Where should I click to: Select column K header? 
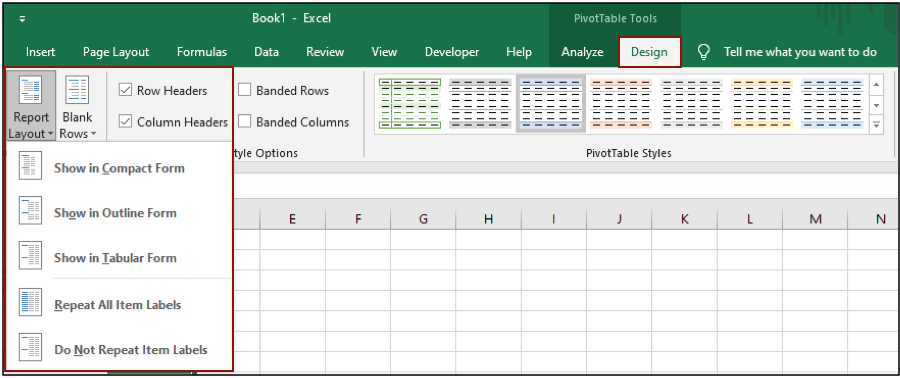[685, 219]
